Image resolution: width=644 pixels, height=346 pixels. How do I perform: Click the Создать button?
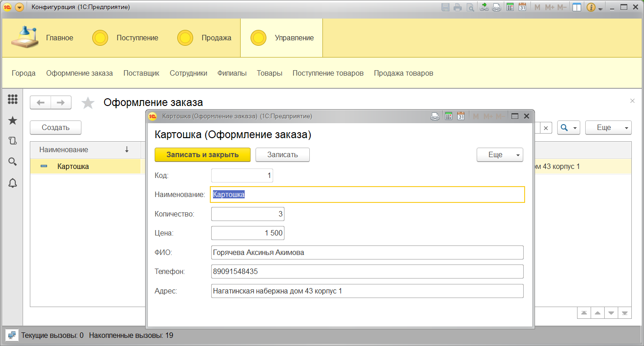pyautogui.click(x=56, y=128)
